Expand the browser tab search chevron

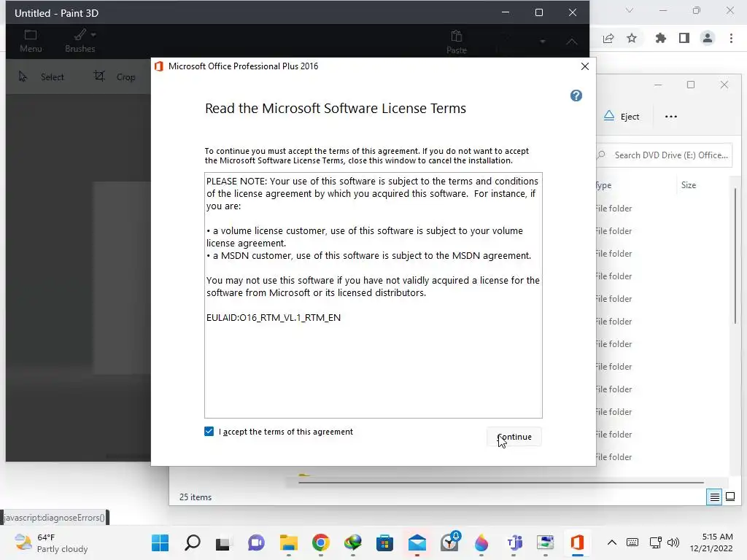click(x=630, y=10)
